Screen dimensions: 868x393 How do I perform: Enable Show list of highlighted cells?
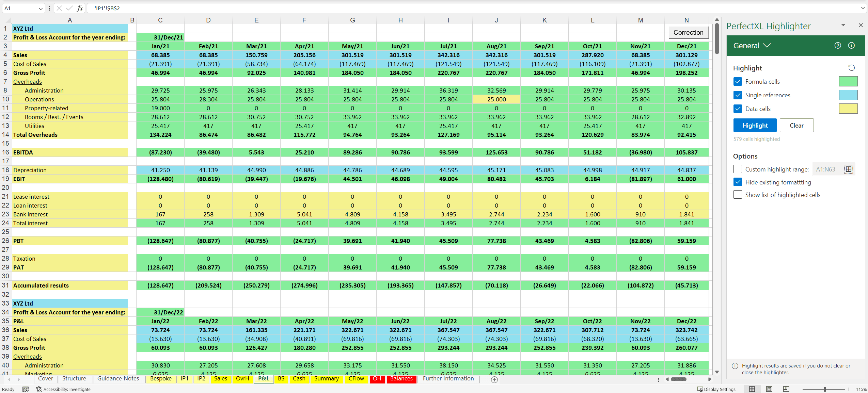pyautogui.click(x=738, y=195)
